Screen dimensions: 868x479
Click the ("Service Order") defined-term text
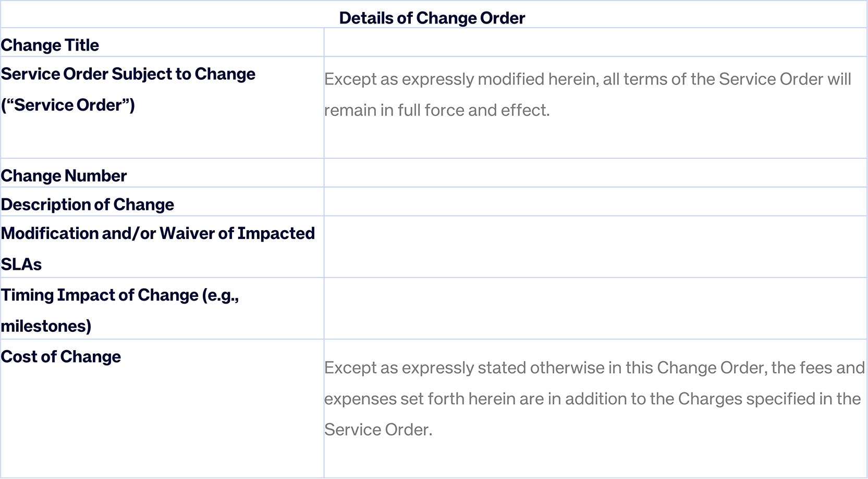pos(68,105)
